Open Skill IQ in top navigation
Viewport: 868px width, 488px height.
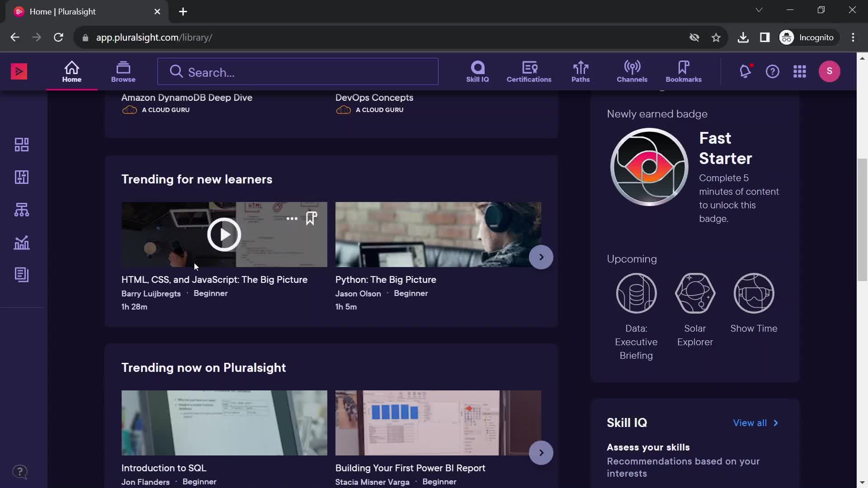477,72
